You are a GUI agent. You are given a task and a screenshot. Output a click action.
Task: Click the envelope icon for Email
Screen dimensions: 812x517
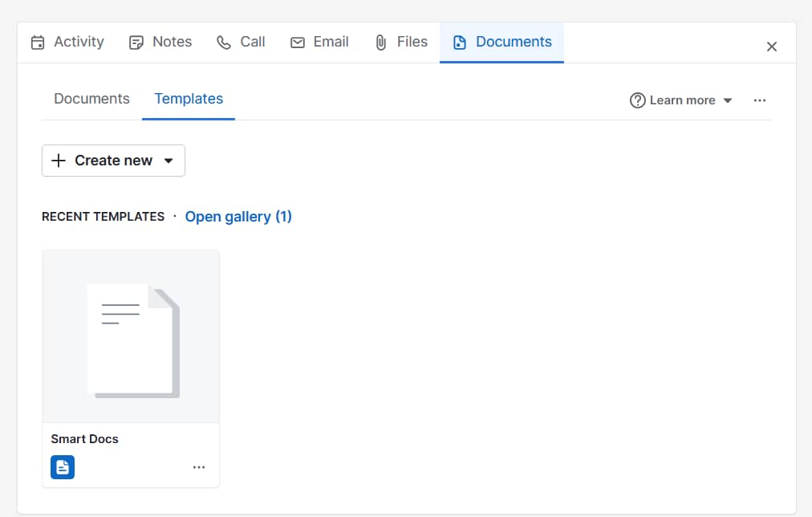pos(298,43)
